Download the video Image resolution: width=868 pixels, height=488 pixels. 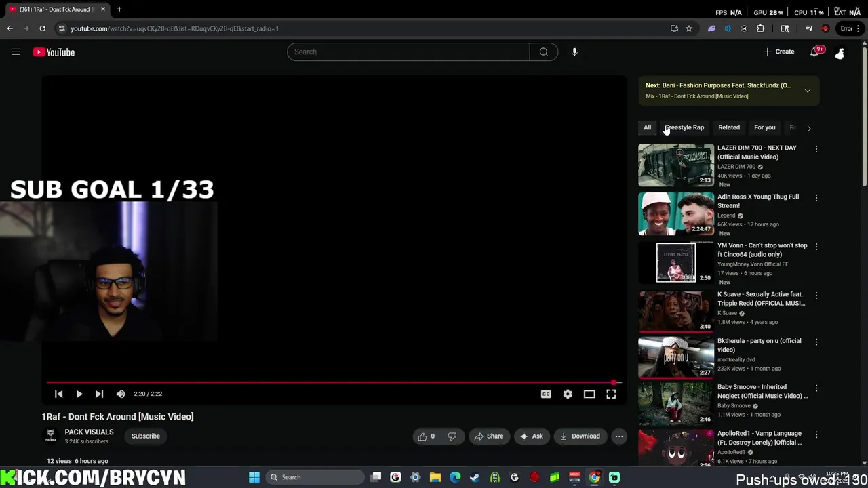pyautogui.click(x=580, y=436)
